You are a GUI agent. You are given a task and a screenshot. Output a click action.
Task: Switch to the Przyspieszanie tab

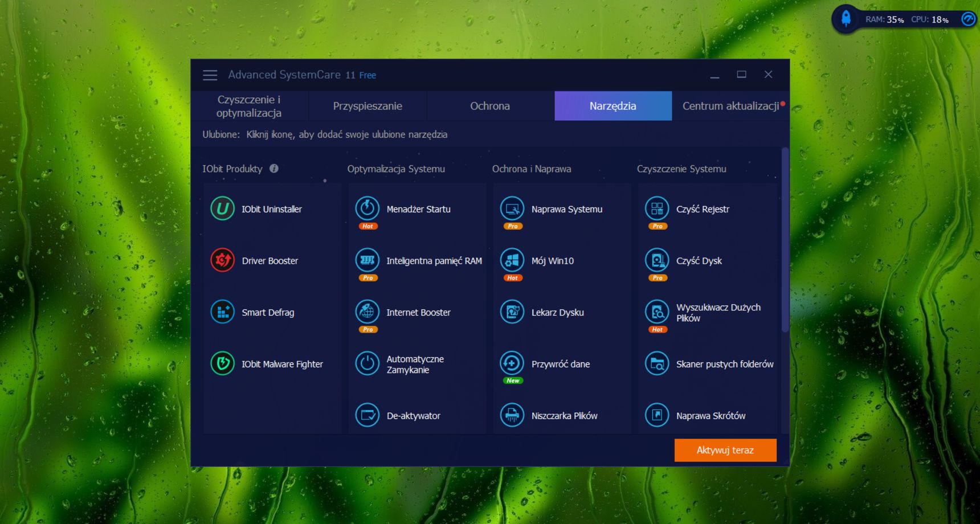(367, 106)
